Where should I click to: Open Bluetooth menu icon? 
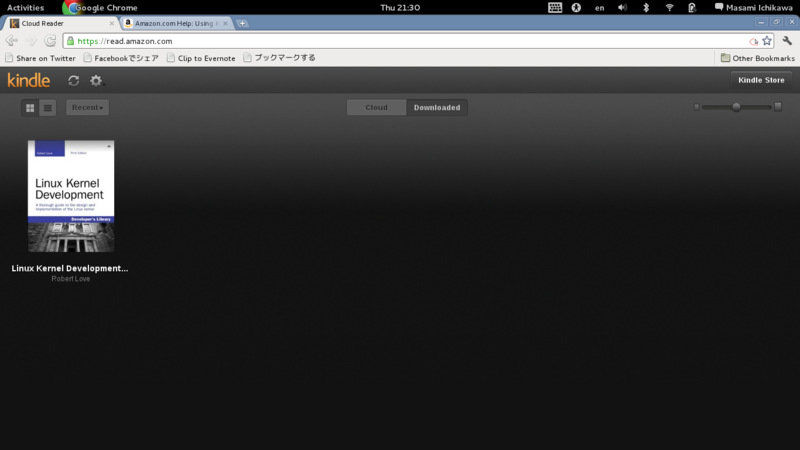pos(646,8)
